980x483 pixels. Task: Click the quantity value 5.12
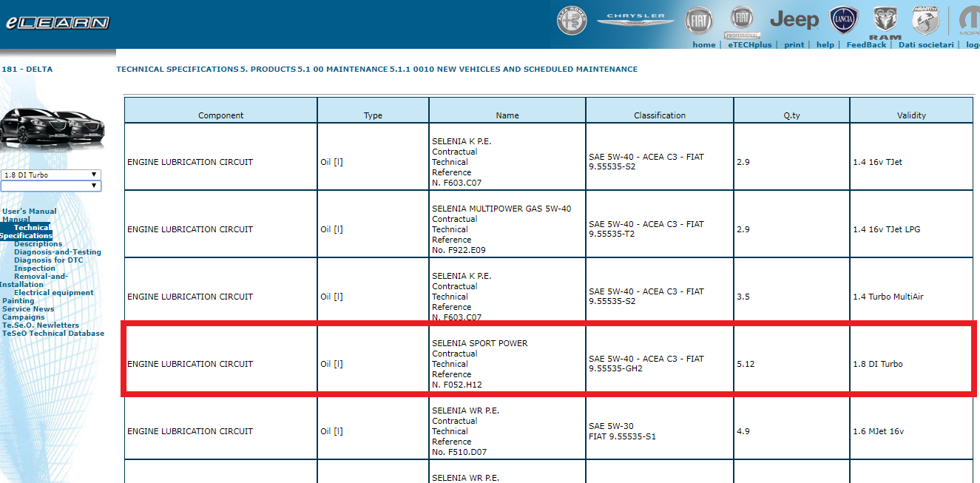pos(746,364)
